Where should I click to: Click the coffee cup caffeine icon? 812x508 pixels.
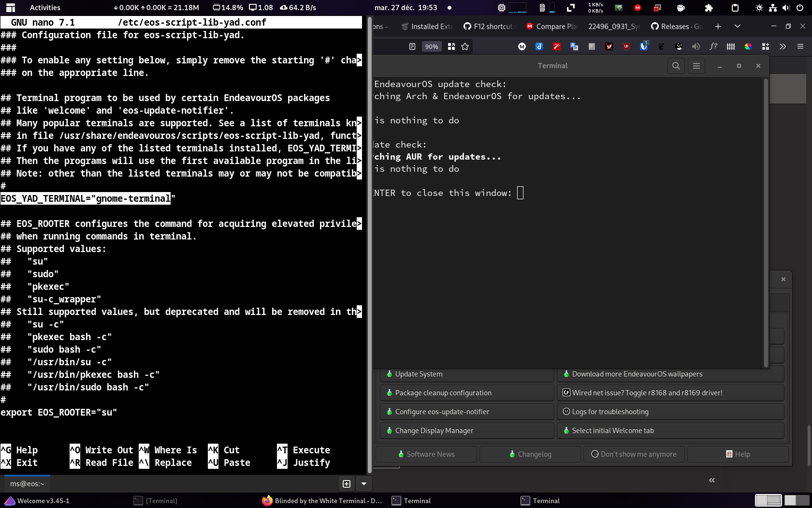[681, 8]
